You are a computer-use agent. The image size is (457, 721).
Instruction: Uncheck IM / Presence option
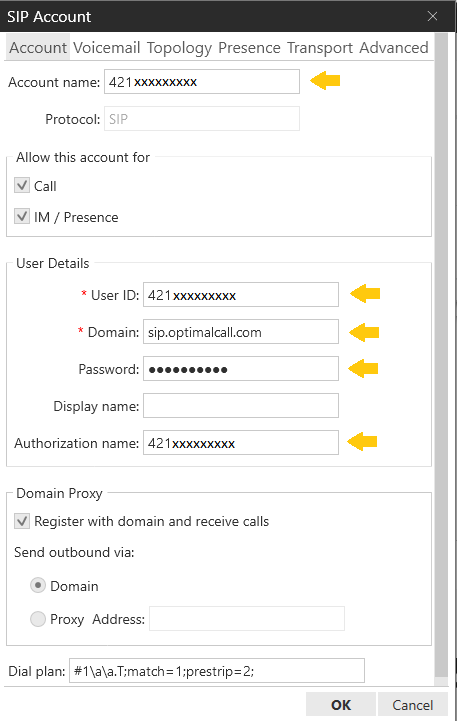tap(22, 216)
